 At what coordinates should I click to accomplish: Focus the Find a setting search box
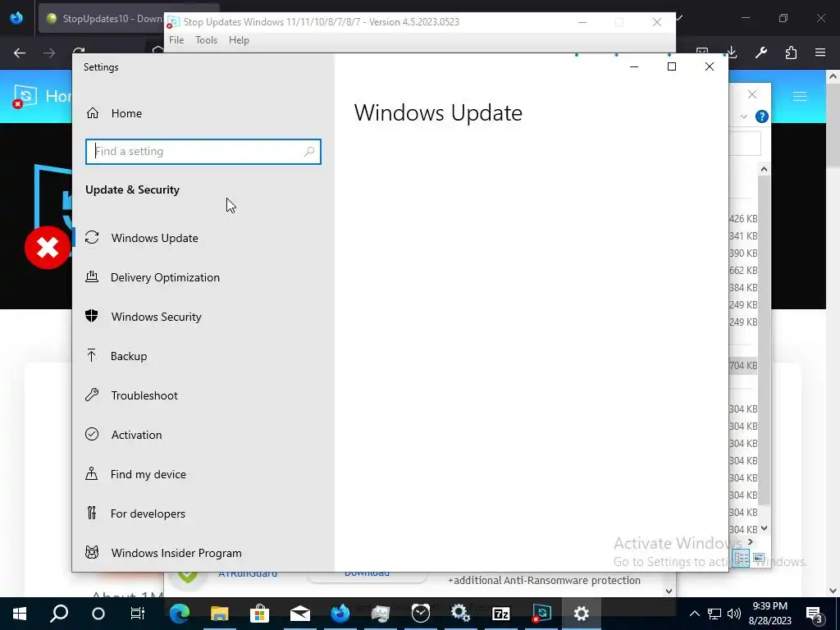pos(203,152)
